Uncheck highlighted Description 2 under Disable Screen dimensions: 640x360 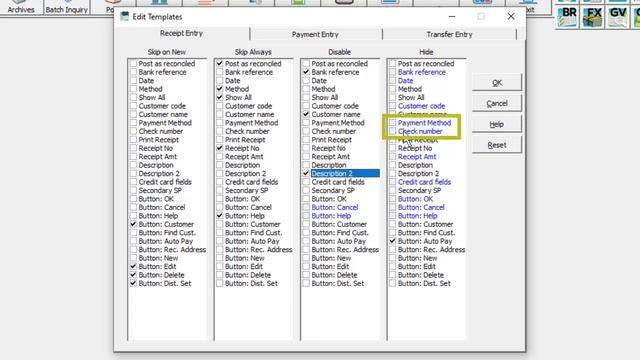pyautogui.click(x=306, y=173)
